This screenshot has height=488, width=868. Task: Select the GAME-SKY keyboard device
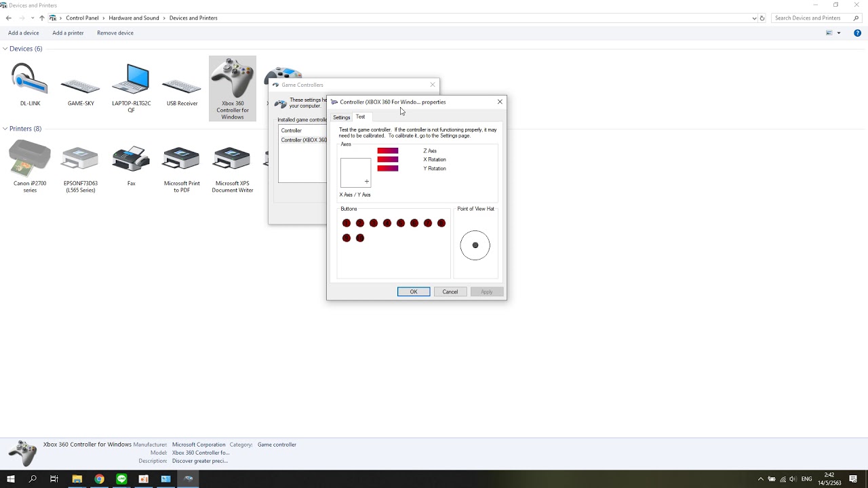point(81,85)
